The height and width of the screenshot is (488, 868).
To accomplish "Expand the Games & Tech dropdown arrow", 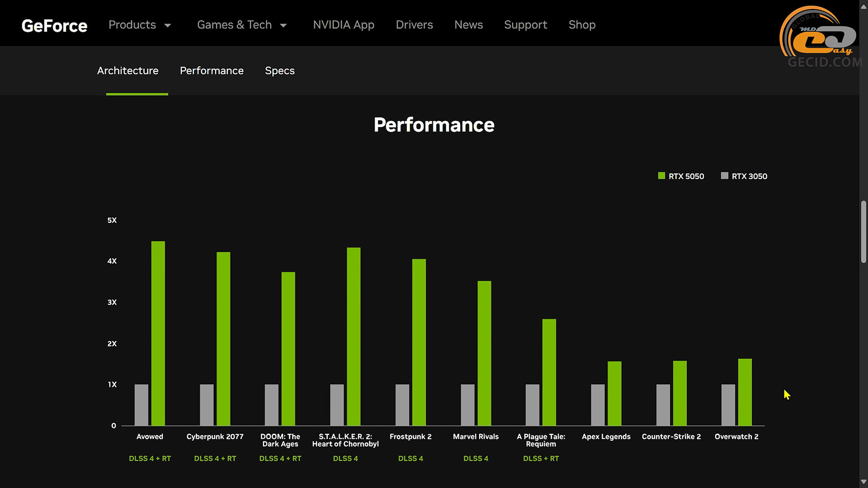I will click(283, 25).
